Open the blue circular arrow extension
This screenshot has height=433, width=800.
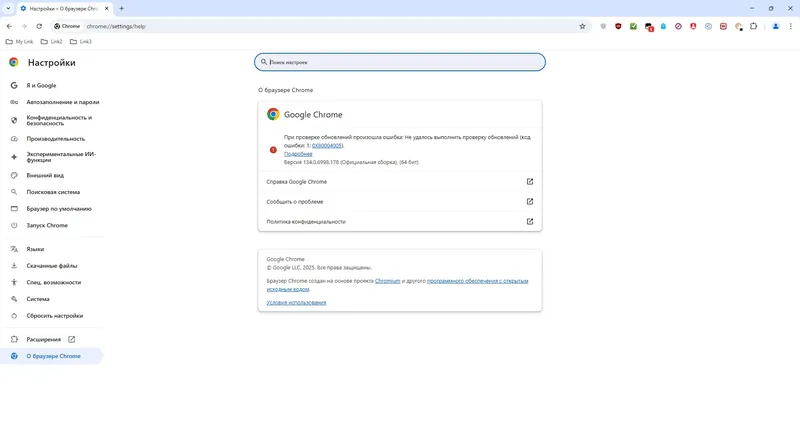coord(708,26)
